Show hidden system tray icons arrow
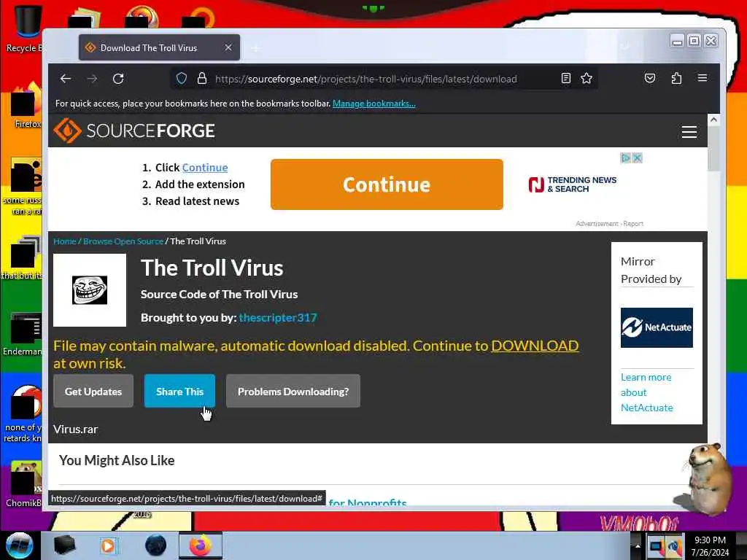 click(638, 545)
